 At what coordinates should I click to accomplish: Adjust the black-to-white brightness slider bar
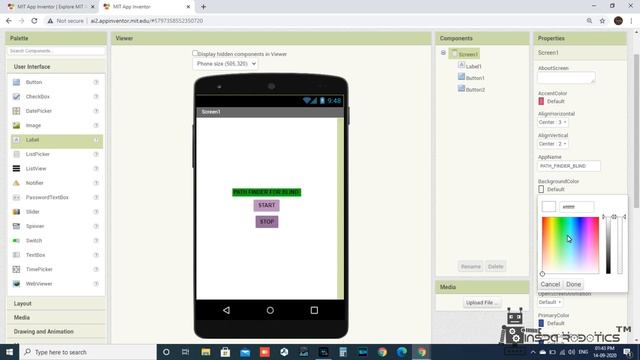tap(608, 245)
